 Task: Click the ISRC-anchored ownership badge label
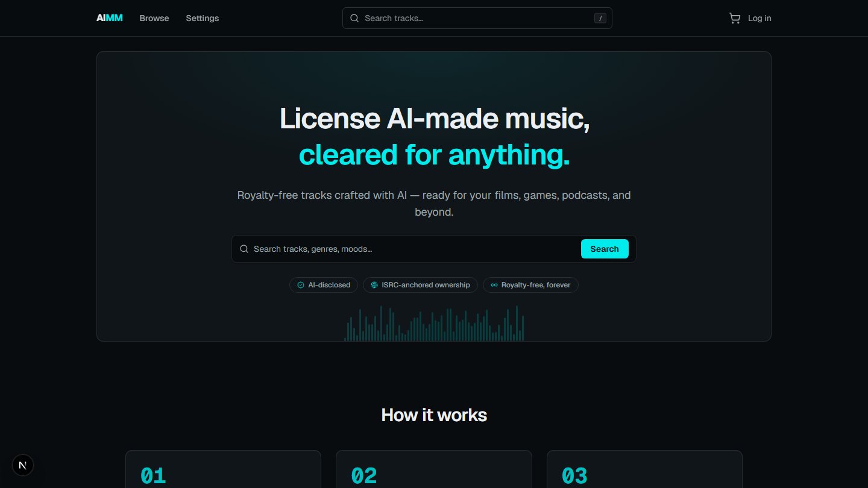(x=426, y=285)
